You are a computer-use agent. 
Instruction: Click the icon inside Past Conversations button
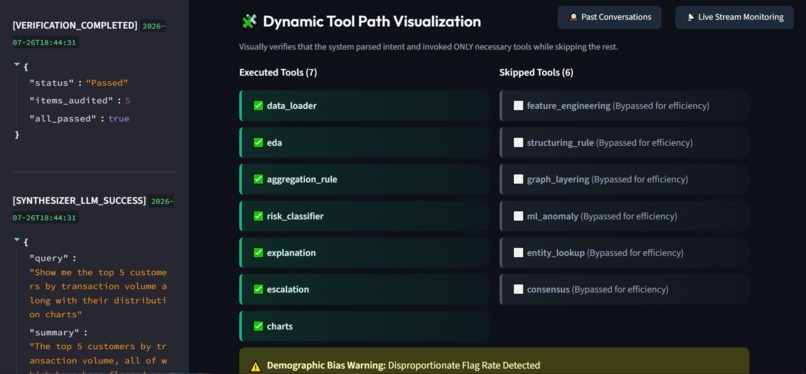pos(574,17)
